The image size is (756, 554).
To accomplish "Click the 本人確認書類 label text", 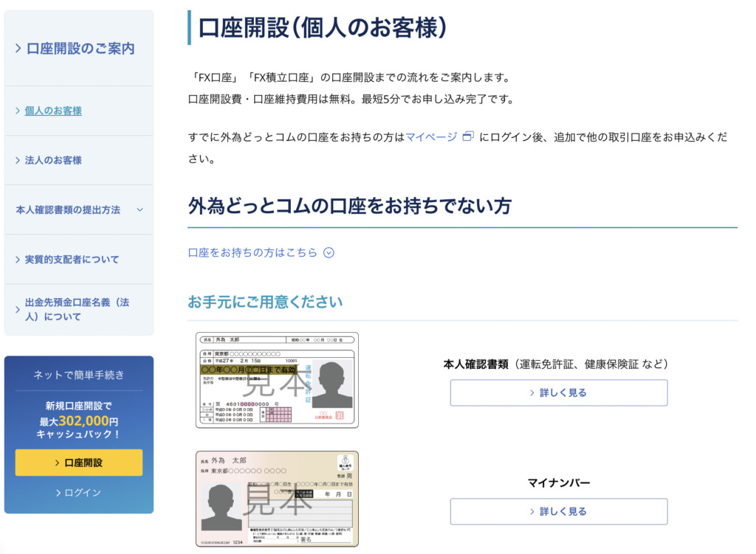I will pyautogui.click(x=476, y=364).
